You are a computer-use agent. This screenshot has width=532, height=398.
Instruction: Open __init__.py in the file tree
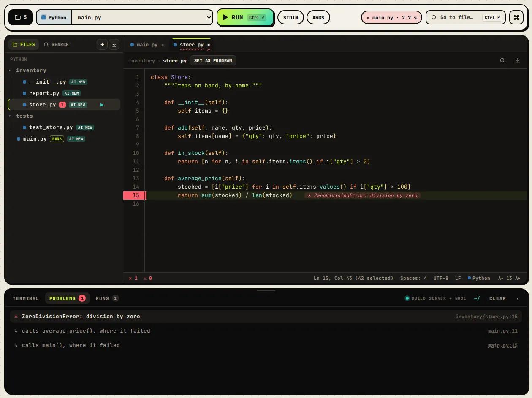pyautogui.click(x=48, y=82)
